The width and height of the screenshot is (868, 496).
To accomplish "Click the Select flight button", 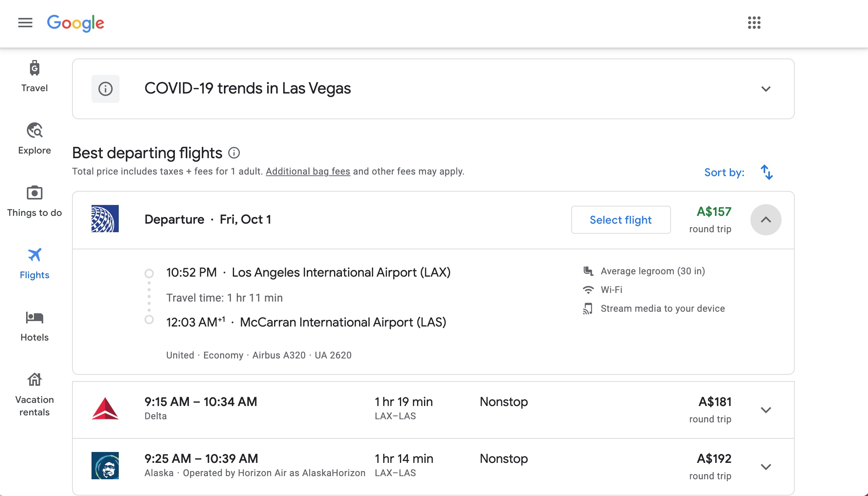I will click(621, 219).
